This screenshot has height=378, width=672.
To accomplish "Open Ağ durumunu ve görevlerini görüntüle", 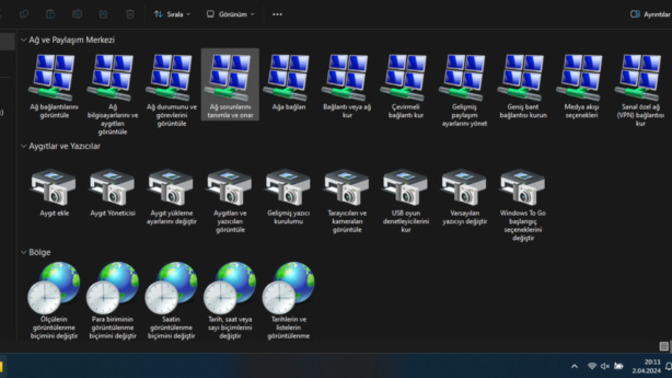I will tap(171, 90).
